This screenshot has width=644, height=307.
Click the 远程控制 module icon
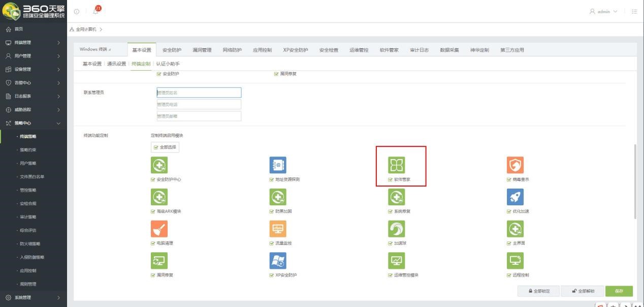tap(515, 261)
